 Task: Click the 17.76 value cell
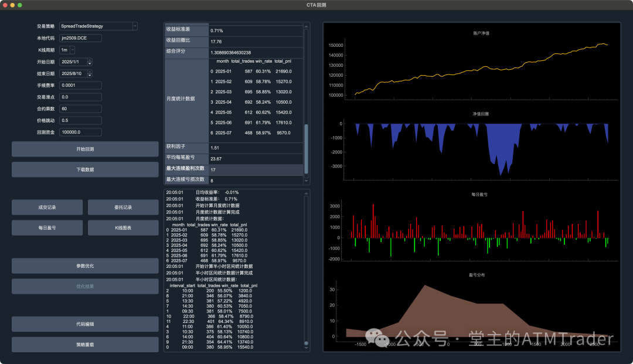point(256,42)
